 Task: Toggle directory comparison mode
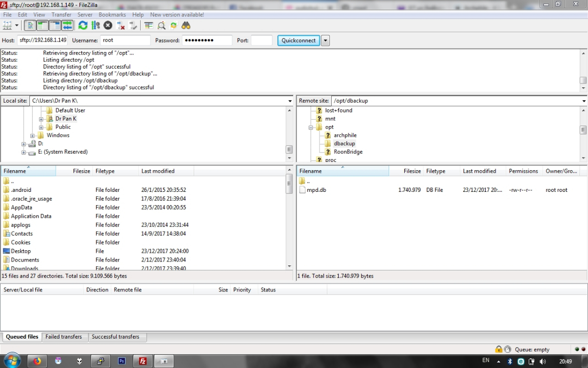click(x=161, y=25)
